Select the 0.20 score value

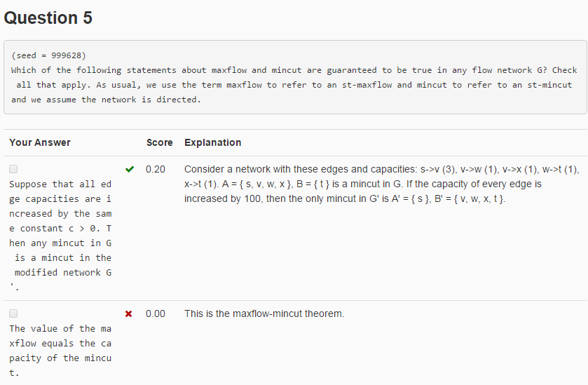156,169
